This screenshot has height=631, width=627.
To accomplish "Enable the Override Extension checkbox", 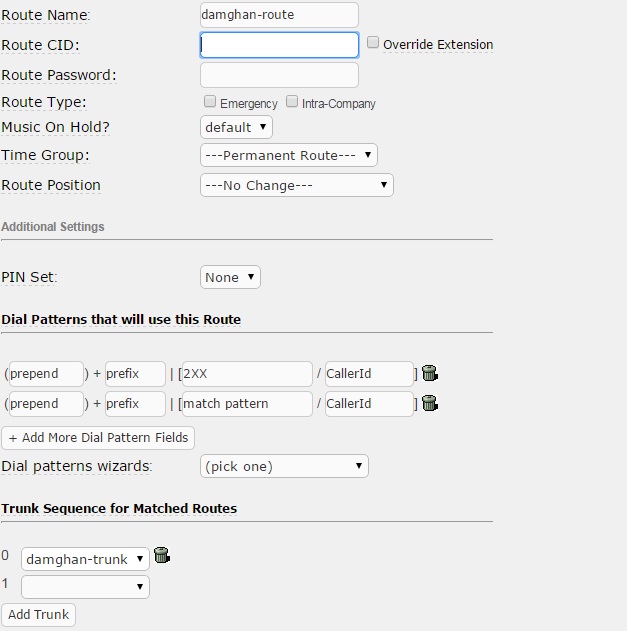I will point(373,43).
